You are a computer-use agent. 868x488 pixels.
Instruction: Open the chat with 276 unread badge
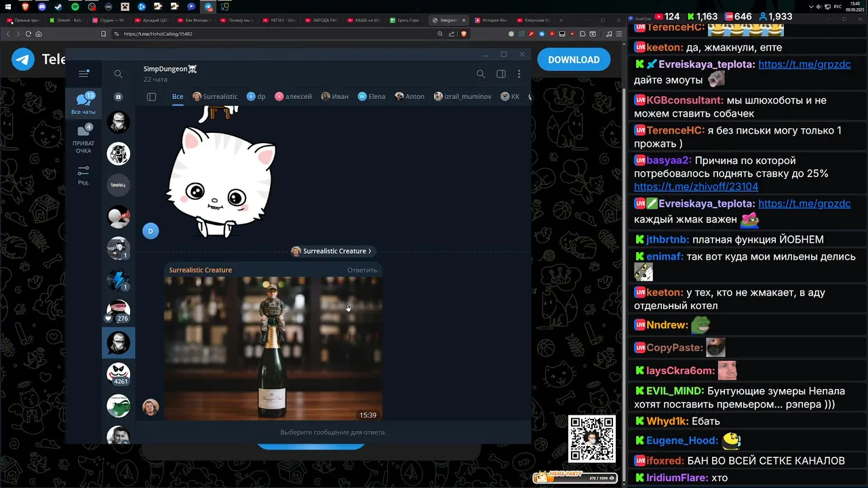pyautogui.click(x=118, y=311)
